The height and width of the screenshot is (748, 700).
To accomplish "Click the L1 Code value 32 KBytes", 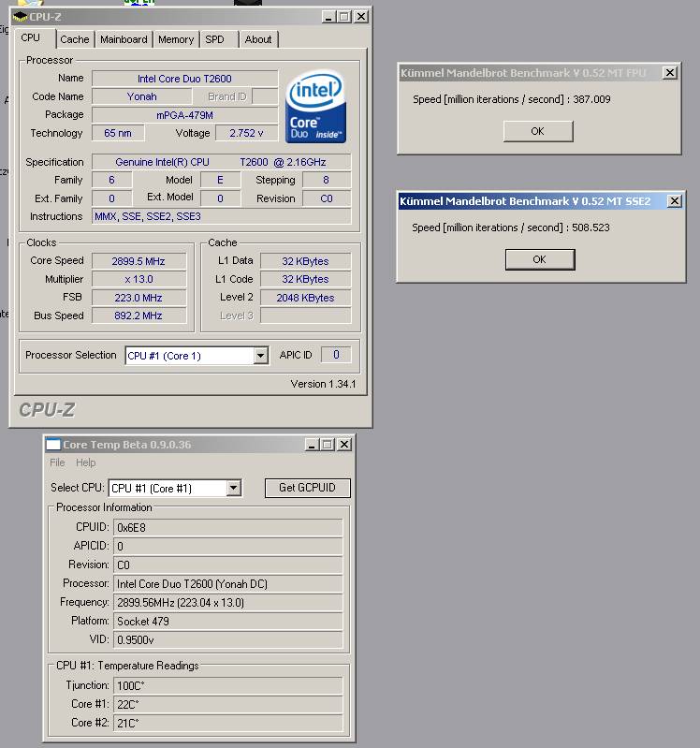I will click(x=306, y=279).
